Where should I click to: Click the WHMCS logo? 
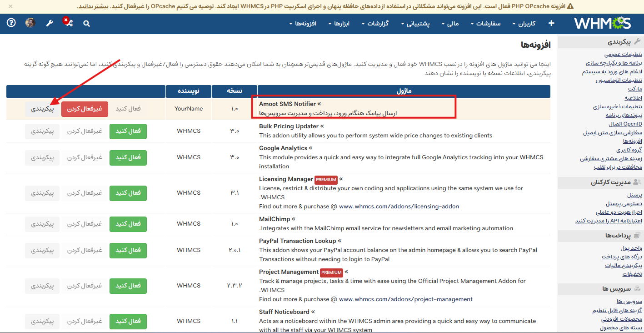point(602,23)
